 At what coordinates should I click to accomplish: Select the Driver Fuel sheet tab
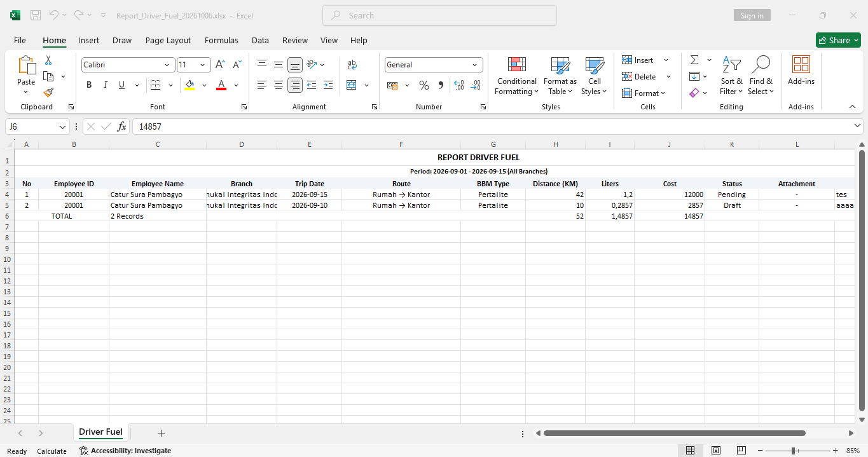pos(100,432)
